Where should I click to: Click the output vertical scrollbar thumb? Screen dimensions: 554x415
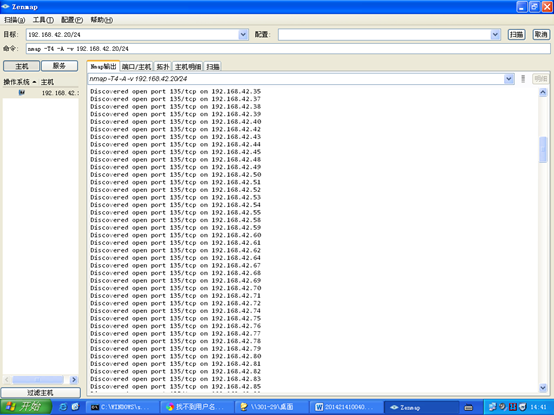pyautogui.click(x=543, y=150)
